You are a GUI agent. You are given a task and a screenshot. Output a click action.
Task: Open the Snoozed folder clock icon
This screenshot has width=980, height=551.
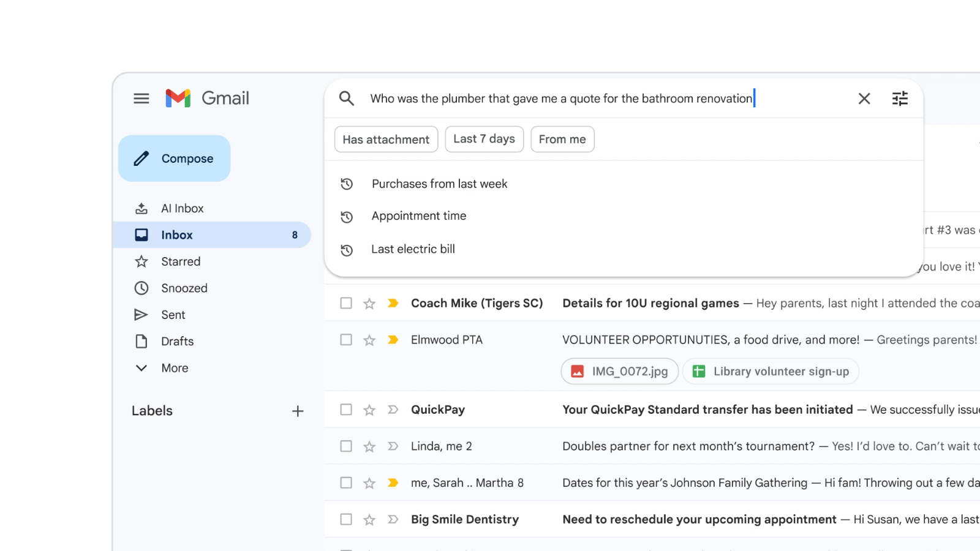pos(141,288)
